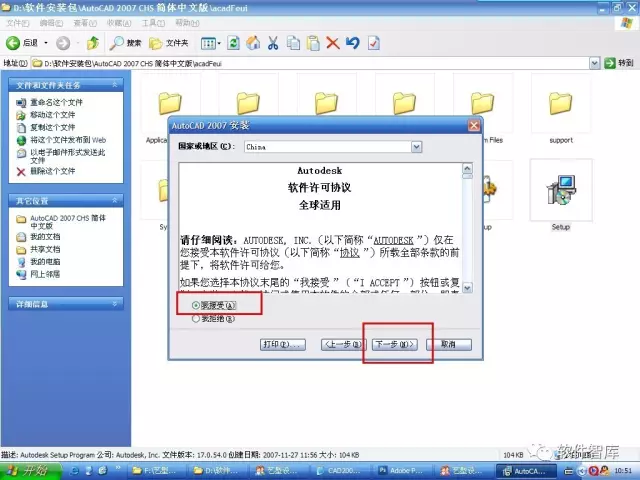Open Shared Documents in Other Places

[x=45, y=249]
